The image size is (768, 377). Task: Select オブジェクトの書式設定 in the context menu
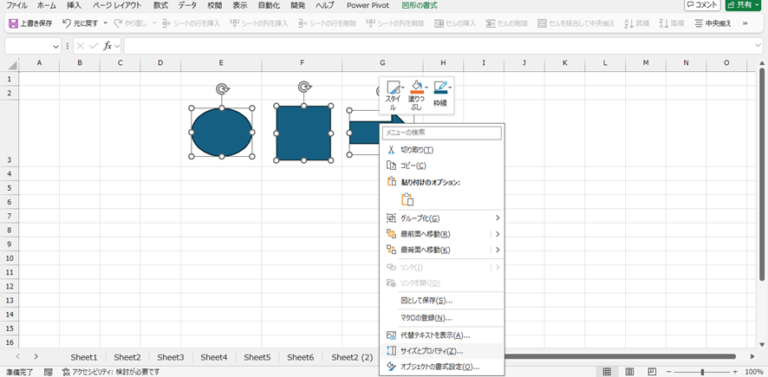point(442,367)
